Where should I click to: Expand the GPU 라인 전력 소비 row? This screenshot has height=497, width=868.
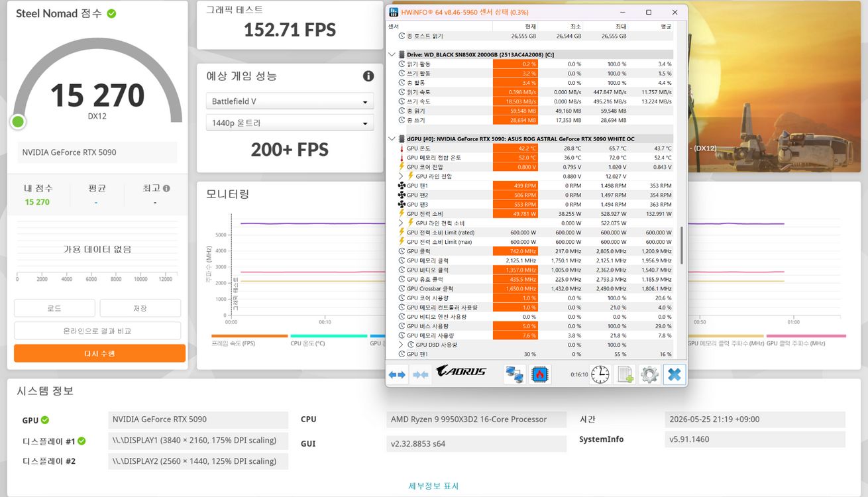pos(401,223)
